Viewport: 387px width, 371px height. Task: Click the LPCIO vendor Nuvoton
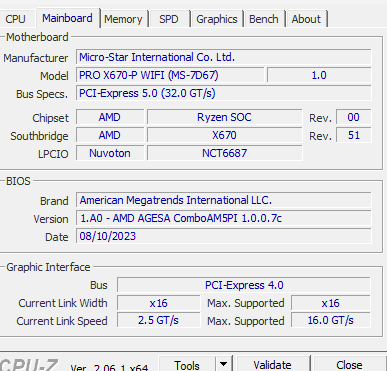(110, 153)
